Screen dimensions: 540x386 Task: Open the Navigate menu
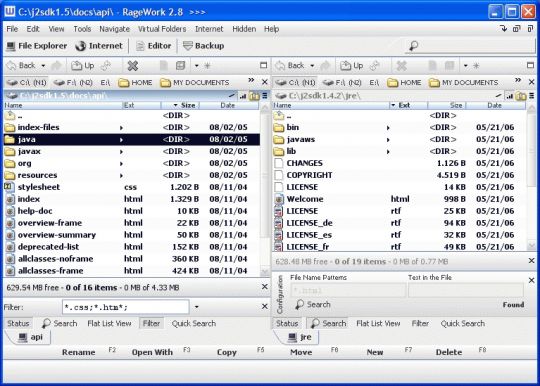pos(115,29)
